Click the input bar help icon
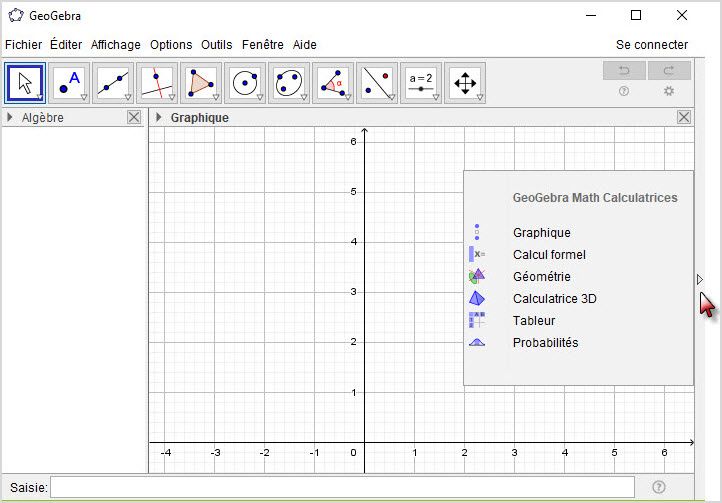The height and width of the screenshot is (503, 722). coord(658,487)
